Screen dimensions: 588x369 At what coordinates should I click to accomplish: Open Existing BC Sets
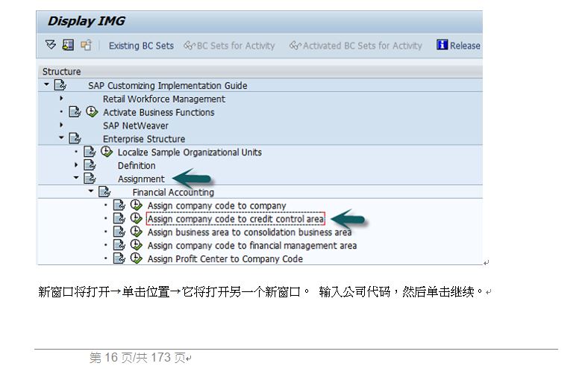click(141, 46)
